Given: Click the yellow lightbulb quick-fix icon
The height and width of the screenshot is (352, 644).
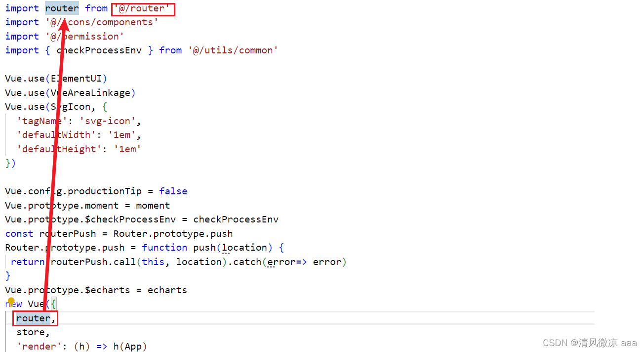Looking at the screenshot, I should [11, 301].
